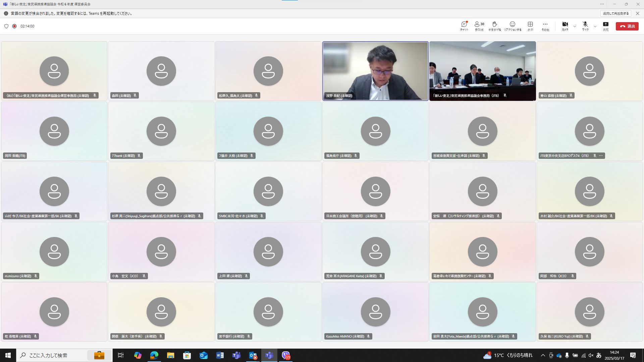The height and width of the screenshot is (362, 644).
Task: Open options for JTB東京中央支店BPOデスク4 participant
Action: tap(601, 156)
